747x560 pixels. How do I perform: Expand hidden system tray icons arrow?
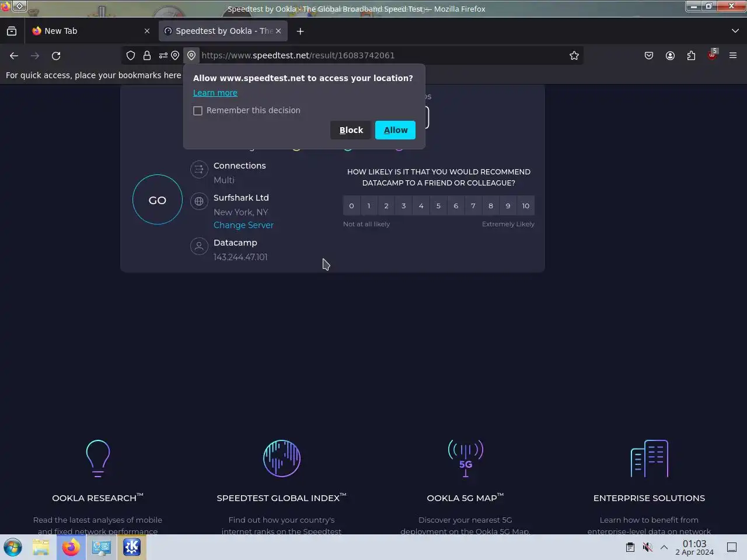(x=664, y=547)
